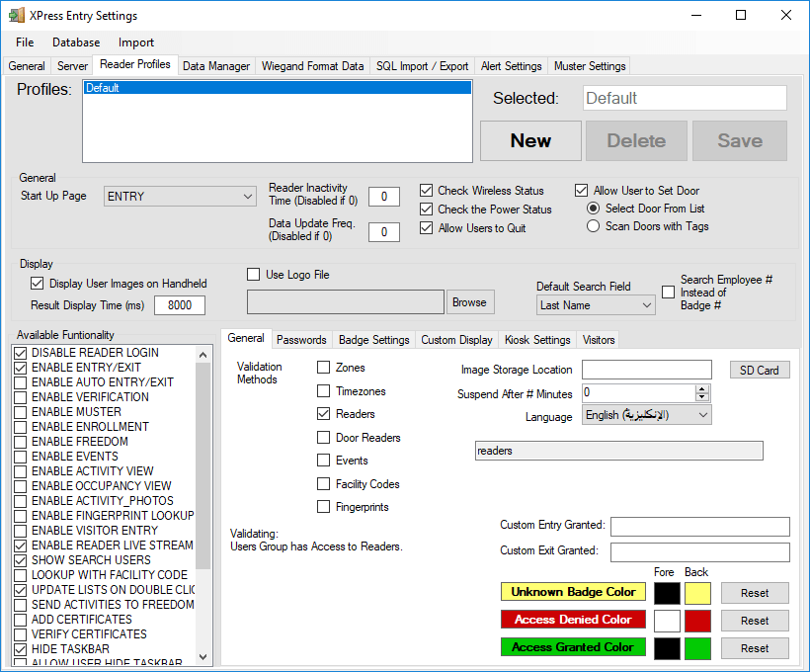The image size is (810, 672).
Task: Open the SQL Import / Export tab
Action: tap(422, 66)
